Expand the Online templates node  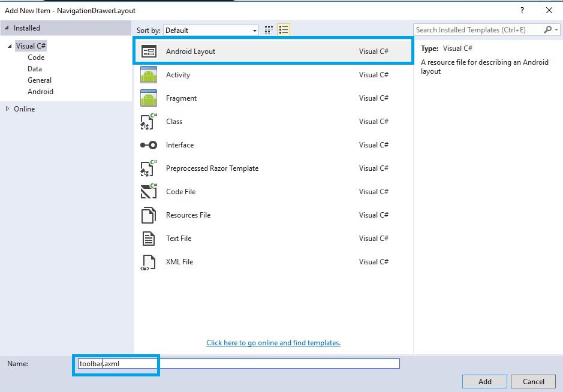click(x=8, y=108)
